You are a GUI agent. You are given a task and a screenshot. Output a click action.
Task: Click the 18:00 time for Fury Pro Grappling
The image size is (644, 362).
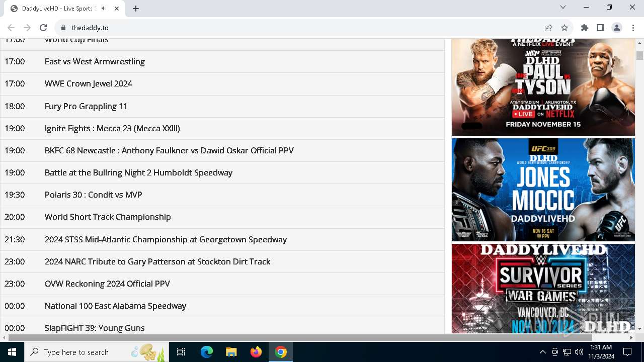tap(15, 106)
